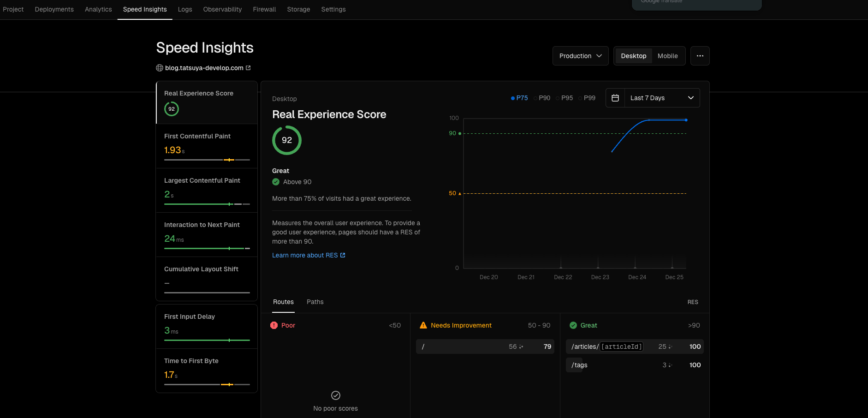Open the /articles/[articleId] route row
This screenshot has width=868, height=418.
635,346
